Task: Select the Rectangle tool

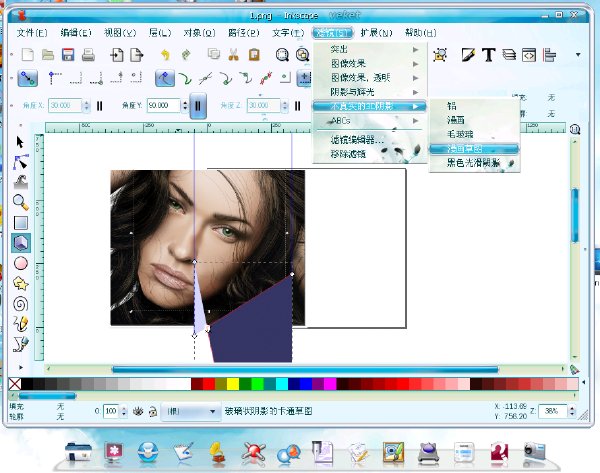Action: (x=21, y=221)
